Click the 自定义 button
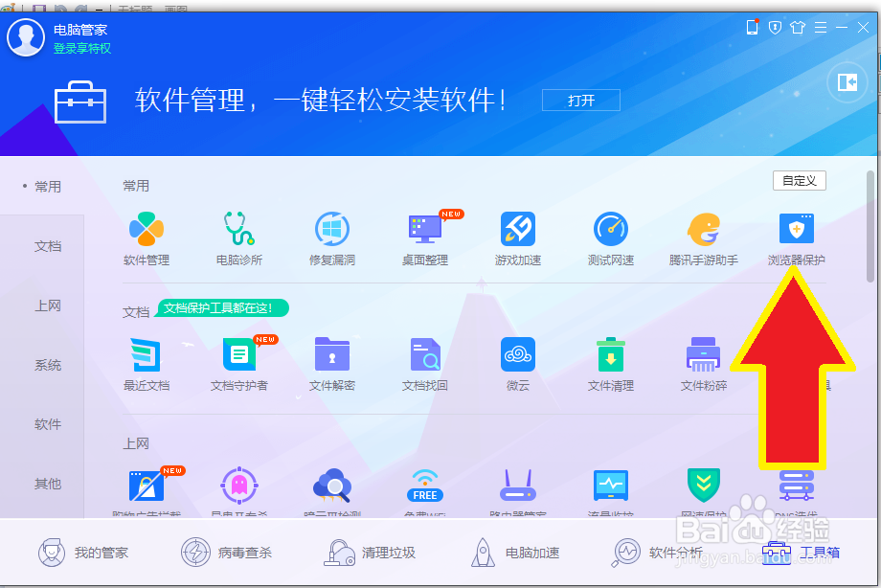 click(x=799, y=180)
